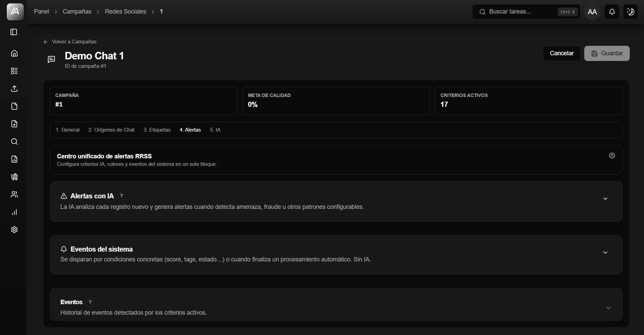644x335 pixels.
Task: Go to Panel breadcrumb
Action: pyautogui.click(x=41, y=12)
